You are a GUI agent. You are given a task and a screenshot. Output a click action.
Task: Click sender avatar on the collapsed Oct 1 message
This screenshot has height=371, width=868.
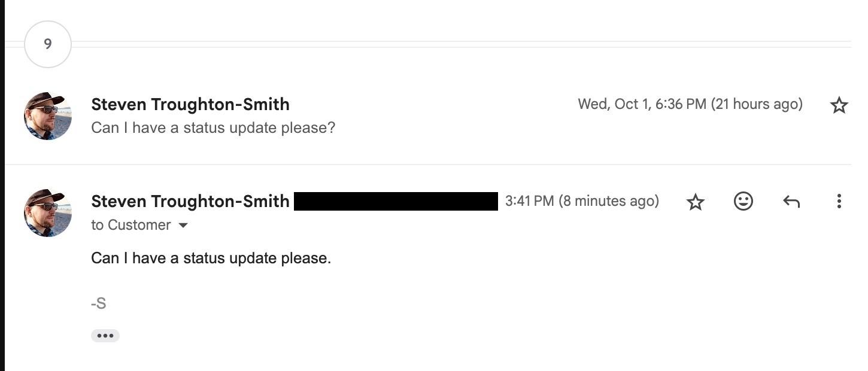(48, 116)
